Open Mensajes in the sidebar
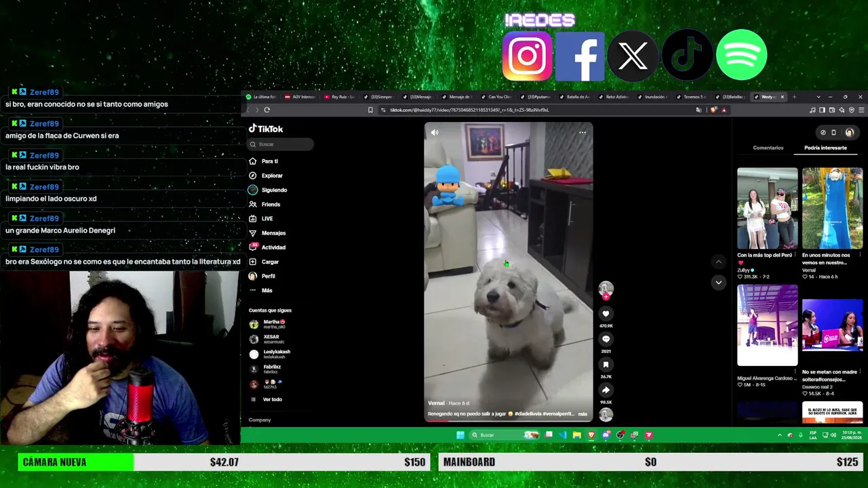Image resolution: width=868 pixels, height=488 pixels. [267, 233]
